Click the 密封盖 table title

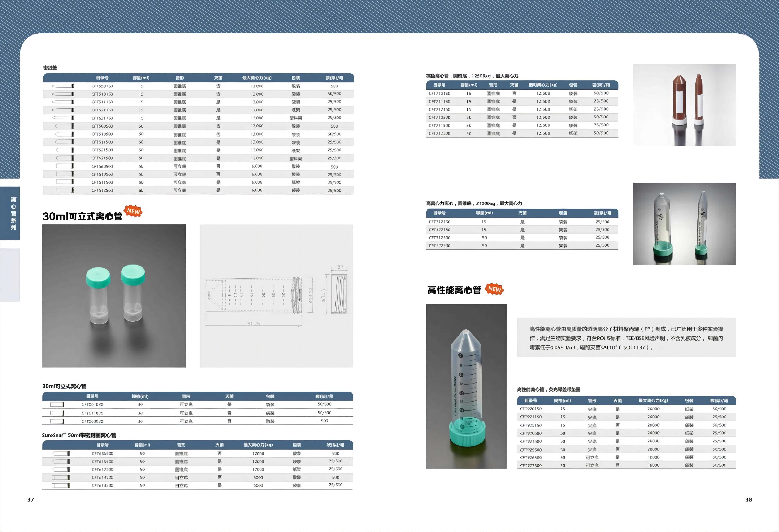tap(50, 68)
